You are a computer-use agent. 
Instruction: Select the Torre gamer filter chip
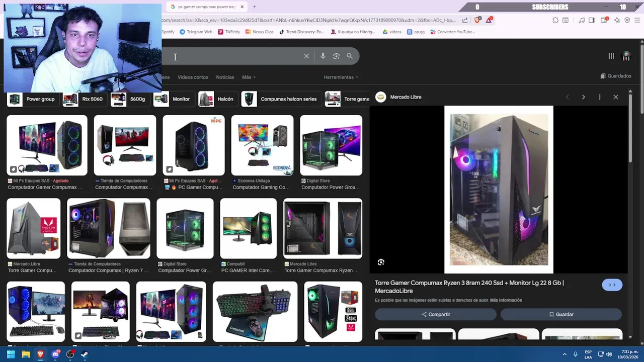[347, 99]
